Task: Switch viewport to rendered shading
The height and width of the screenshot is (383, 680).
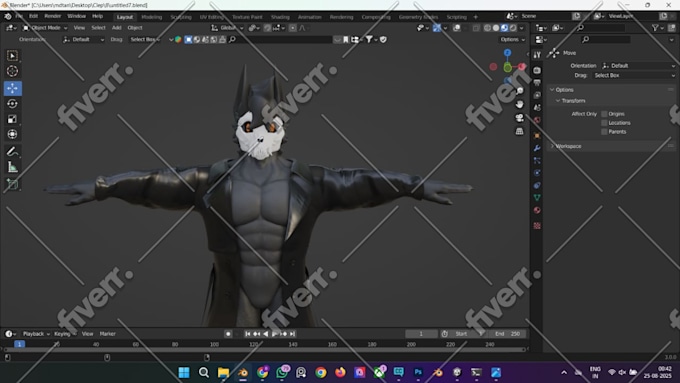Action: [513, 28]
